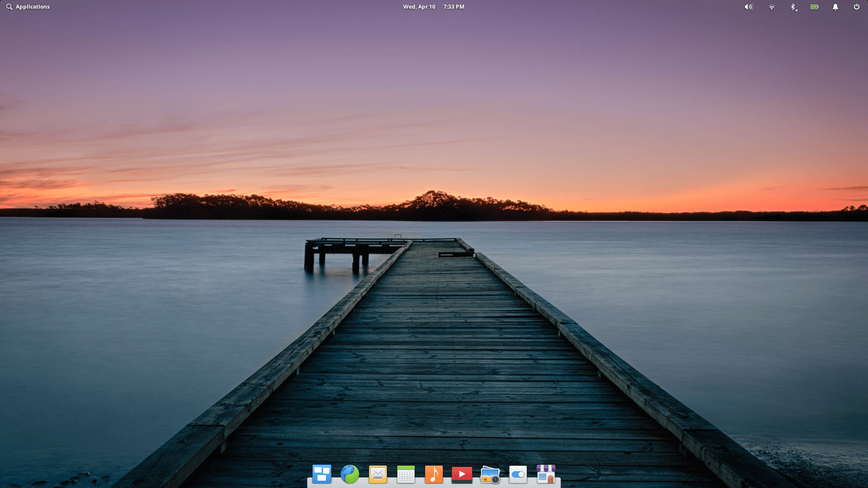Open the Photos image viewer
This screenshot has width=868, height=488.
point(490,474)
